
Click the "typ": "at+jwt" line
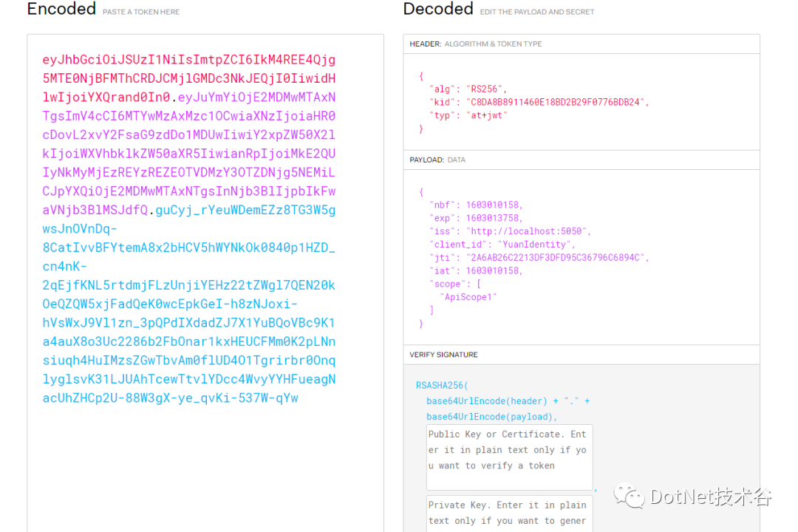(468, 115)
